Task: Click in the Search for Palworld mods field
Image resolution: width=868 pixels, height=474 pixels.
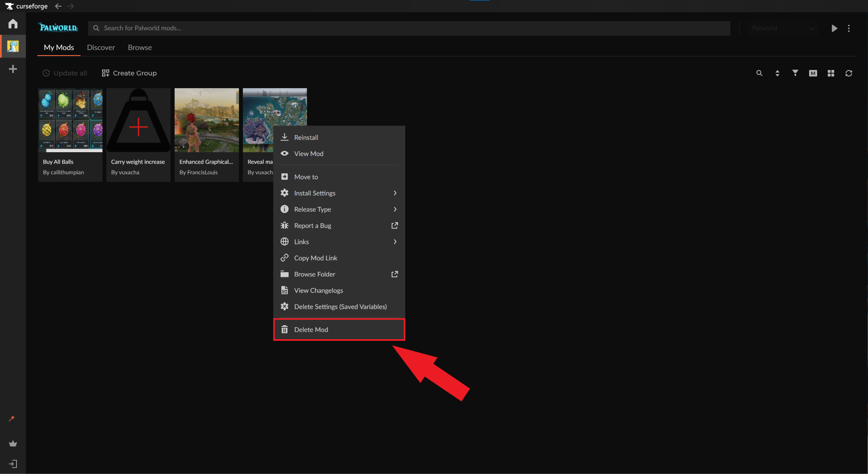Action: (409, 28)
